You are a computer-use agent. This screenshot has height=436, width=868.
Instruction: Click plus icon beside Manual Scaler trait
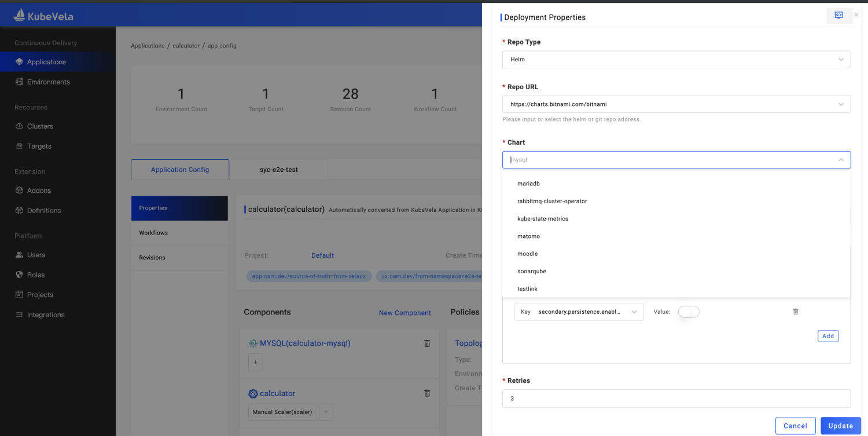(325, 412)
